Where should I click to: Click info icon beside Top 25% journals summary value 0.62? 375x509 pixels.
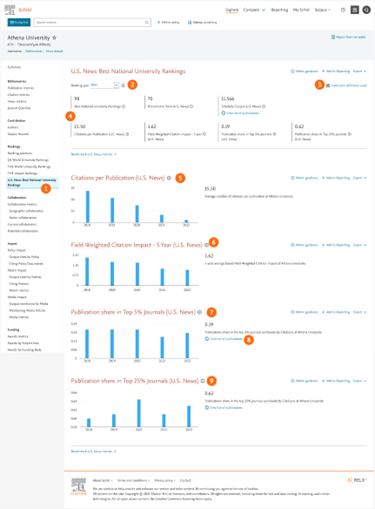[x=350, y=134]
